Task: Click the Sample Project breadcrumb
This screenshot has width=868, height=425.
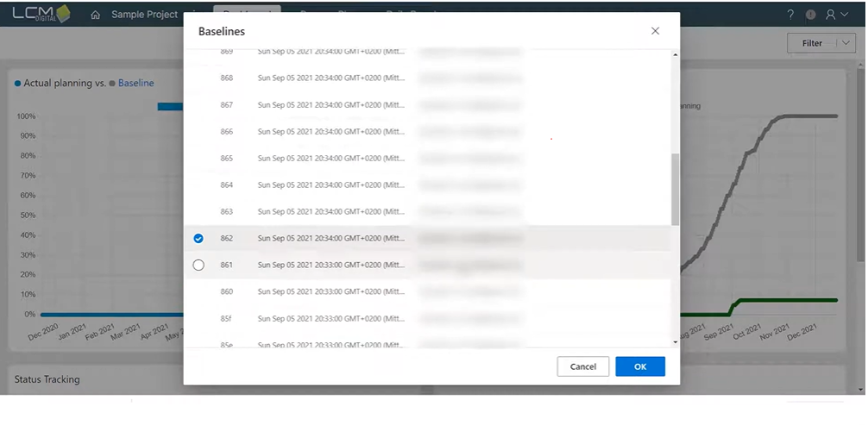Action: pyautogui.click(x=144, y=15)
